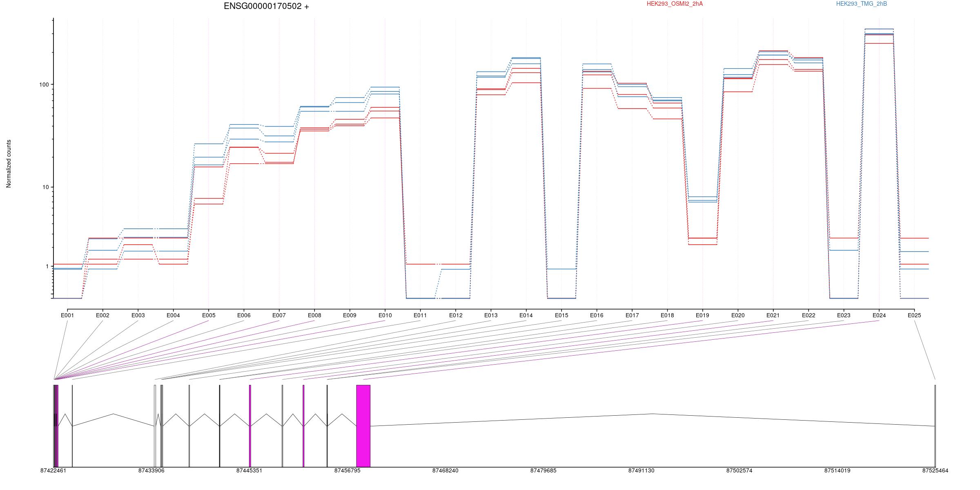The height and width of the screenshot is (490, 980).
Task: Click exon label E010
Action: pyautogui.click(x=385, y=315)
